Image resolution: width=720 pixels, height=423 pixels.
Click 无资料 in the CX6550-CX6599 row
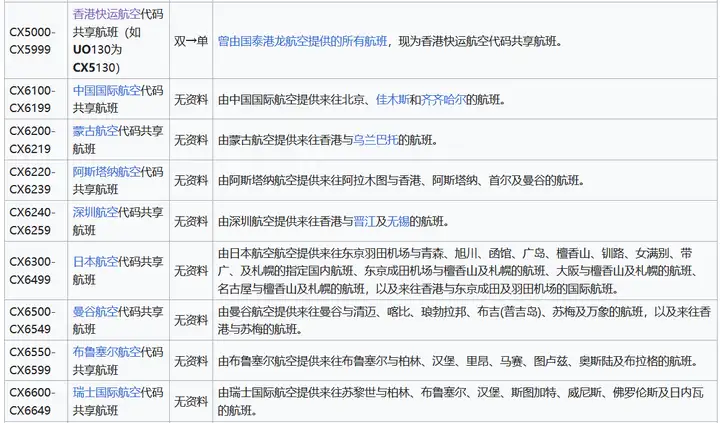[191, 361]
